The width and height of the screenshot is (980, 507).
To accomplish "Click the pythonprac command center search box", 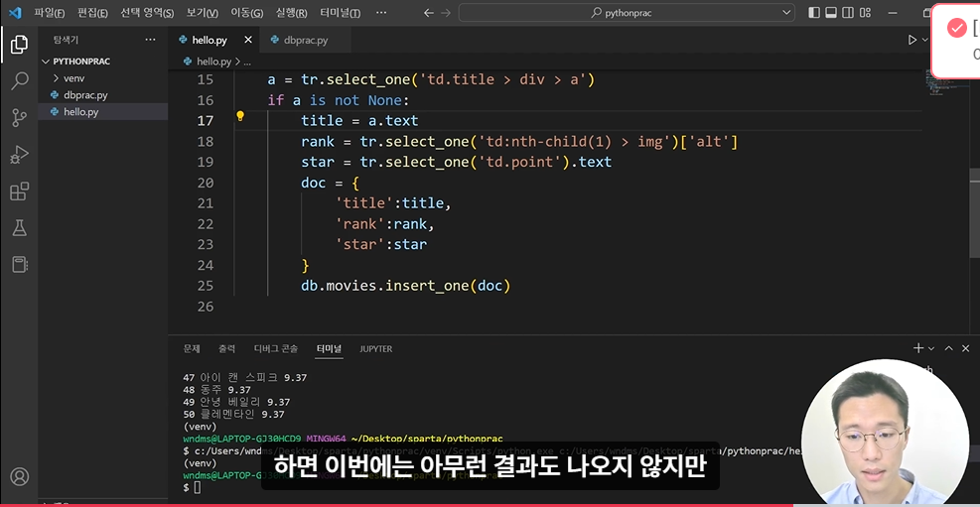I will [x=627, y=13].
